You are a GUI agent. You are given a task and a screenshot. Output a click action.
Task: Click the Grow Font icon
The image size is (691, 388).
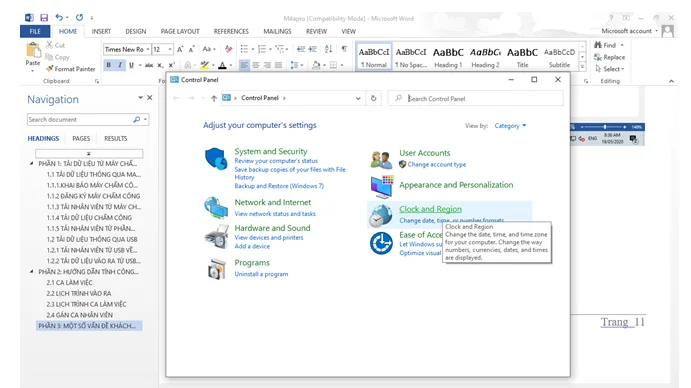pyautogui.click(x=180, y=49)
